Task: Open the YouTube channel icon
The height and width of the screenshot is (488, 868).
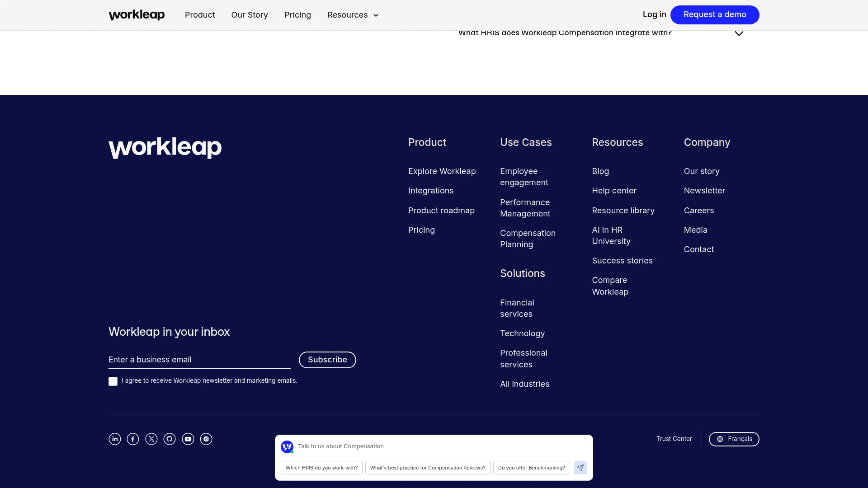Action: click(188, 439)
